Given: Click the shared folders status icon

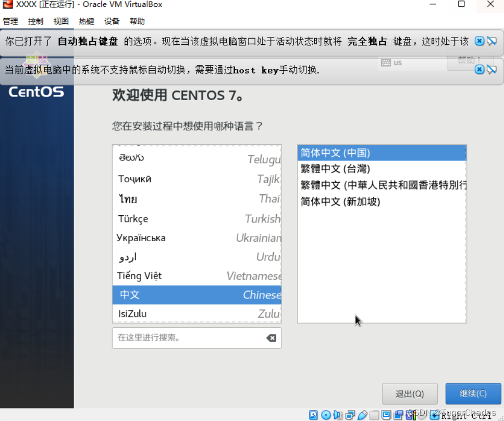Looking at the screenshot, I should pos(374,415).
